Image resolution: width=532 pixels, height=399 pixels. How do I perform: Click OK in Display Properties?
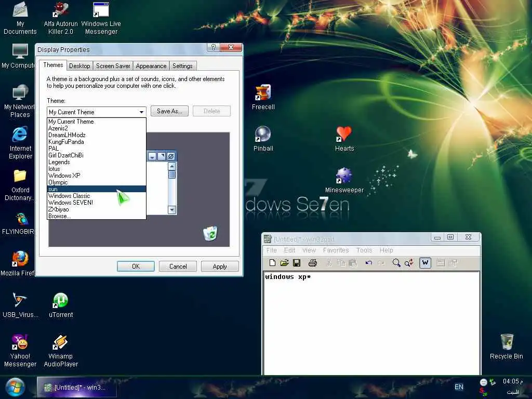click(136, 267)
